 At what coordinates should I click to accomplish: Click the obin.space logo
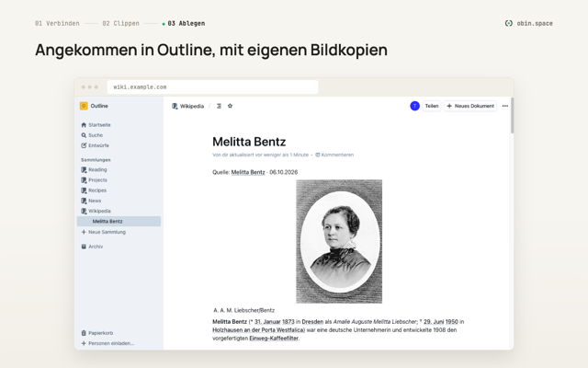[x=529, y=23]
